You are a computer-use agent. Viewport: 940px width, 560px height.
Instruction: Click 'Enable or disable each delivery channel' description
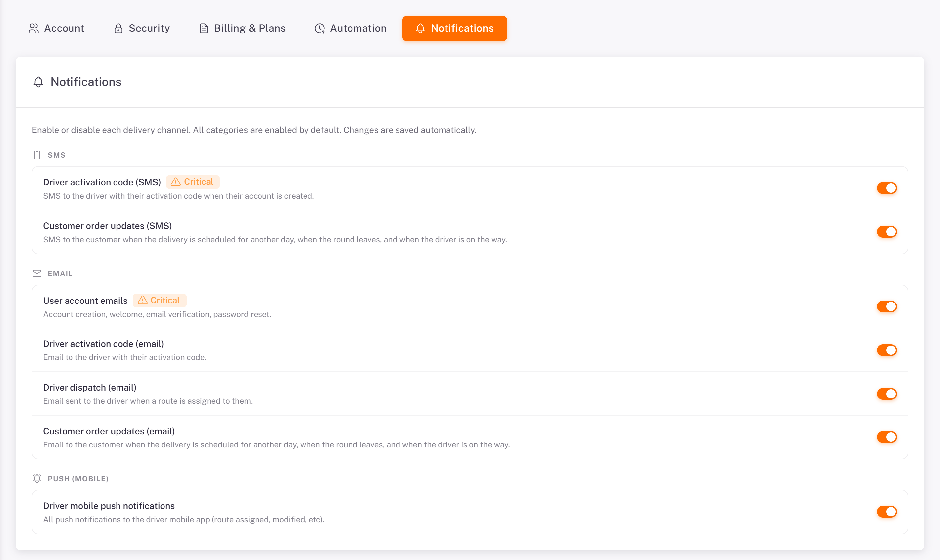pos(254,130)
